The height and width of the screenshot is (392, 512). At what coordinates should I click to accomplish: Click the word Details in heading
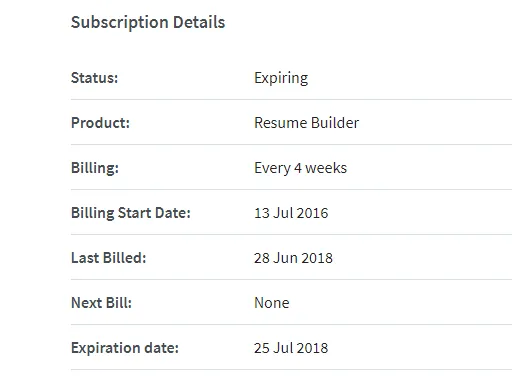199,22
